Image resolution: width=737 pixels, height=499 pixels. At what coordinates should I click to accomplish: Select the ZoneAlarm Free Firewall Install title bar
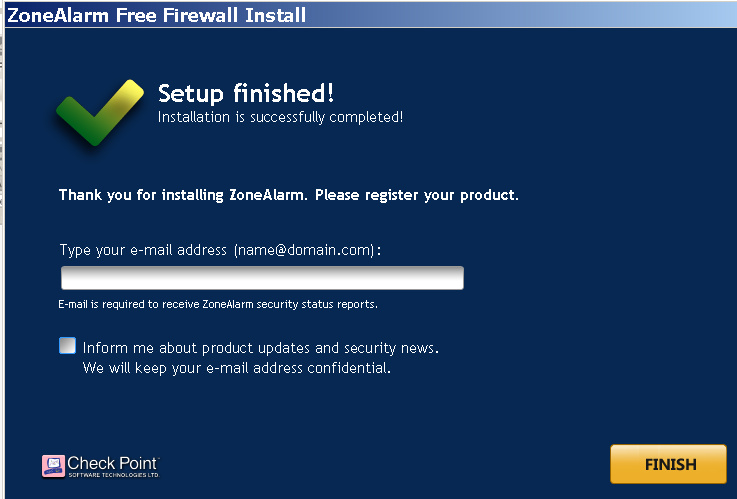click(x=370, y=15)
